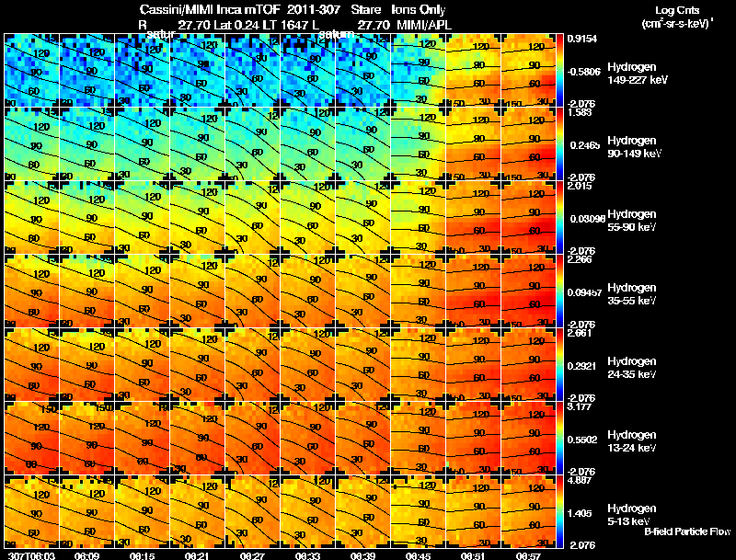Click the '06:21' time axis label

197,555
